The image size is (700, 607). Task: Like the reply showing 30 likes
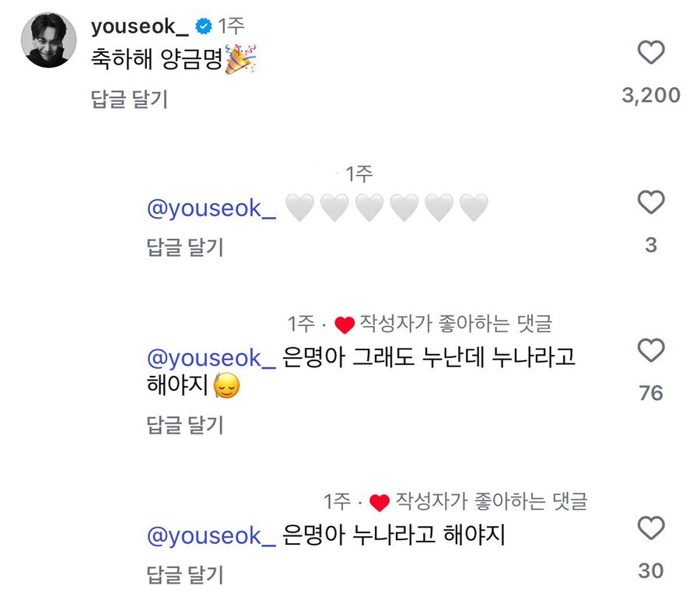coord(651,528)
